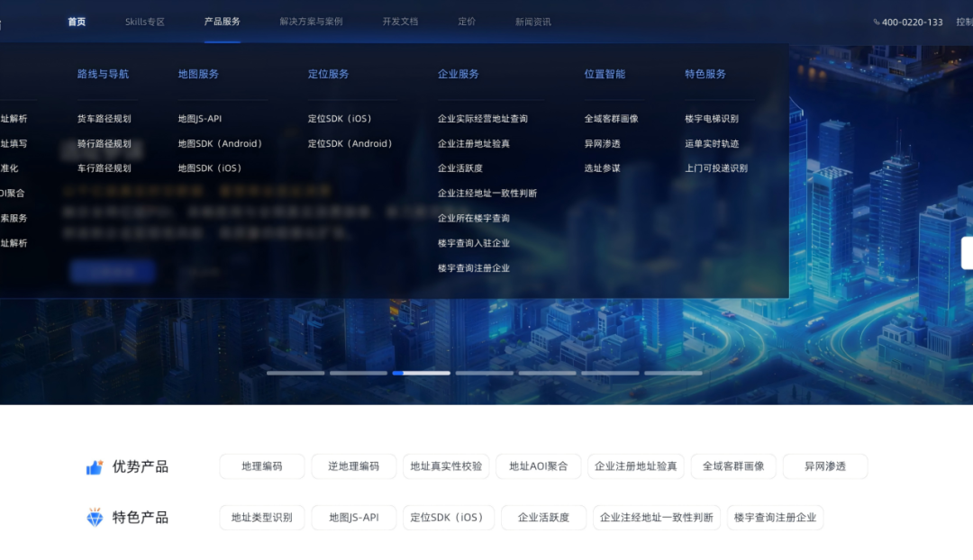
Task: Select the third carousel indicator bar
Action: (422, 374)
